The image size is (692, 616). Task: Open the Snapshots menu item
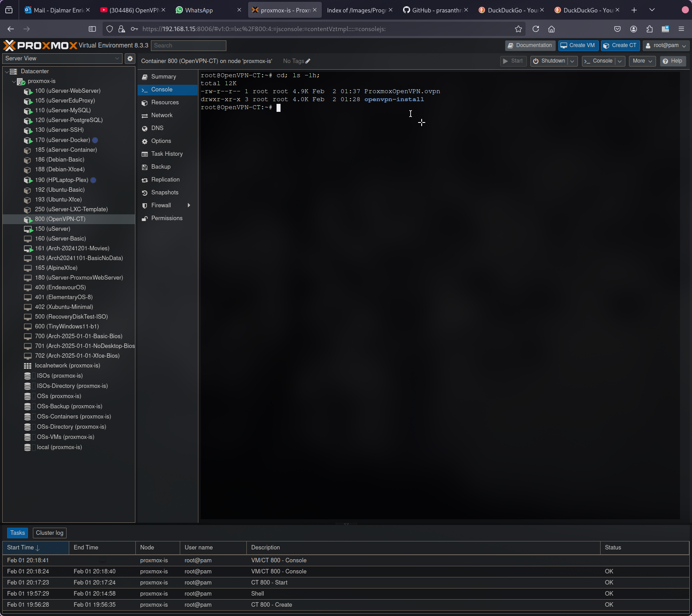pos(165,193)
